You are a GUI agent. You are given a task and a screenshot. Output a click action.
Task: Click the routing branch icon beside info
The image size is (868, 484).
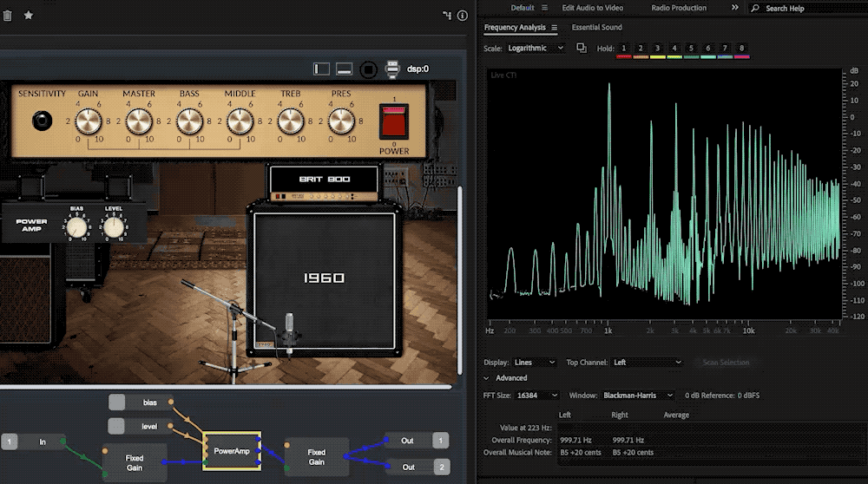(447, 16)
